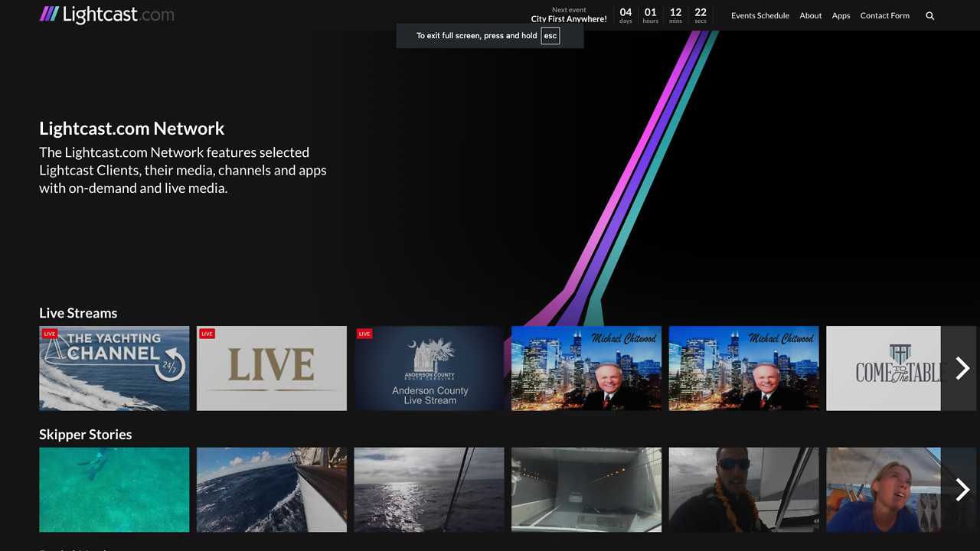Play the underwater diver Skipper Stories video

pyautogui.click(x=114, y=490)
